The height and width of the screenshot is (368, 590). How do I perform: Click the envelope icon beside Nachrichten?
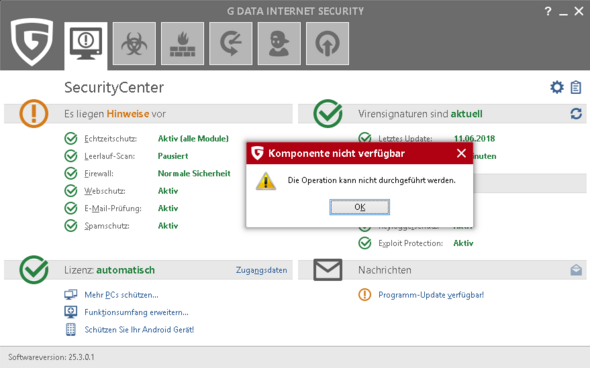pyautogui.click(x=328, y=270)
